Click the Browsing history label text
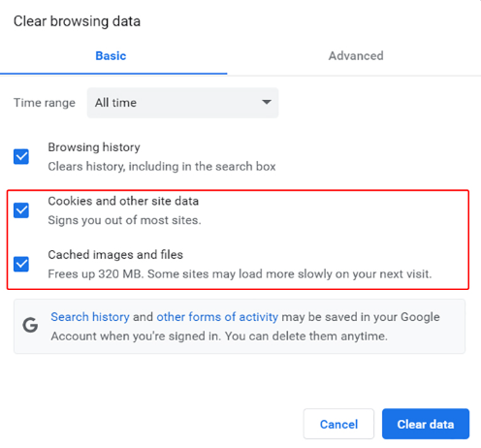481x448 pixels. pyautogui.click(x=94, y=147)
